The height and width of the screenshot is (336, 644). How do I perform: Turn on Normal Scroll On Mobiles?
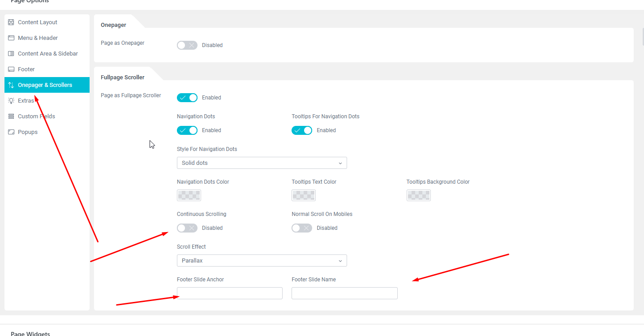(302, 228)
